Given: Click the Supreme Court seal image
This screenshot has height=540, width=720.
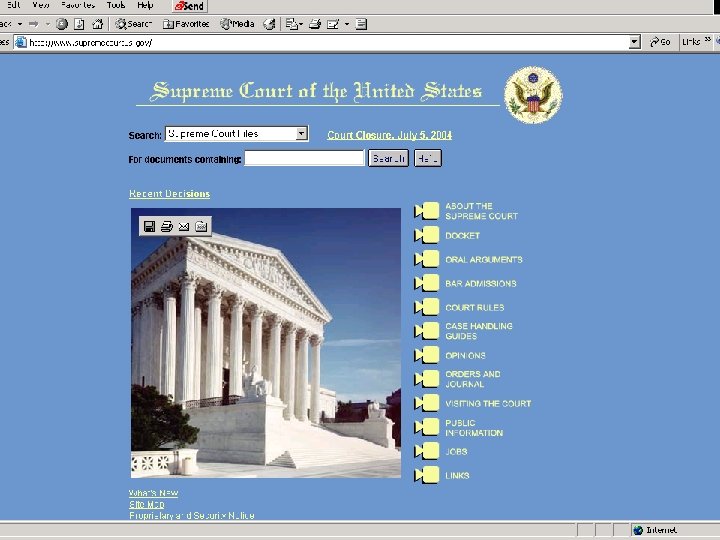Looking at the screenshot, I should (x=533, y=95).
